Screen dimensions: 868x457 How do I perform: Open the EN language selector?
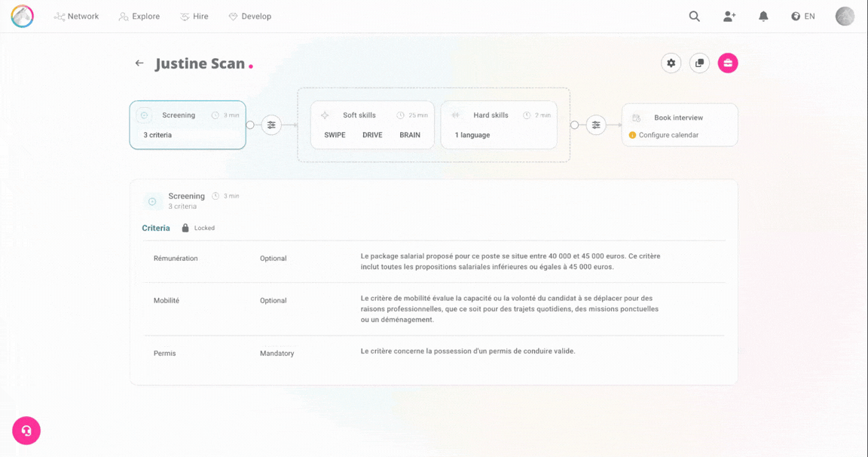click(803, 17)
